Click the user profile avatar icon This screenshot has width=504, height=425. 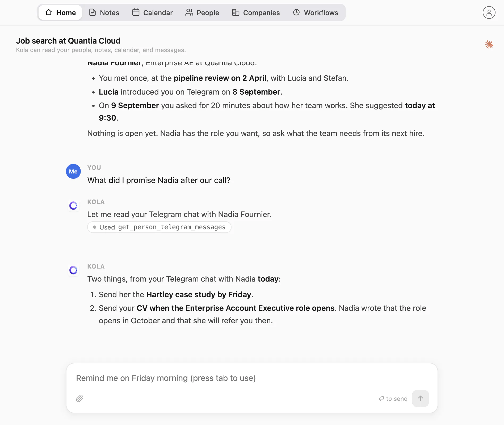[489, 12]
